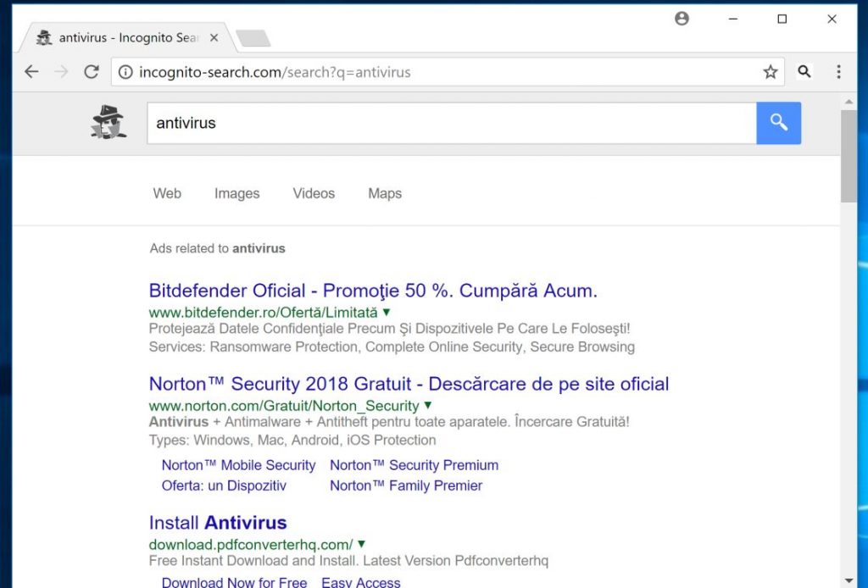
Task: Open the Chrome three-dot menu
Action: (838, 72)
